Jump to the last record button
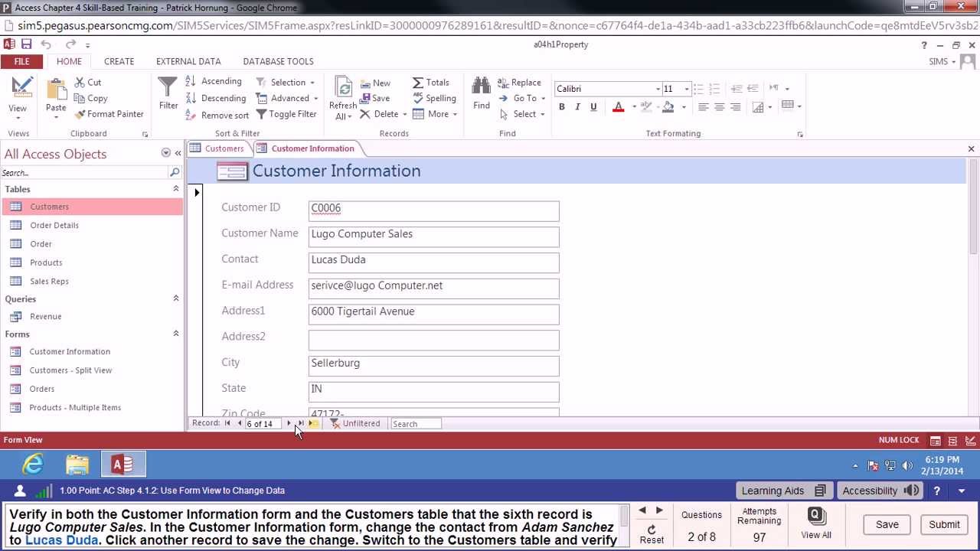The image size is (980, 551). pos(300,423)
